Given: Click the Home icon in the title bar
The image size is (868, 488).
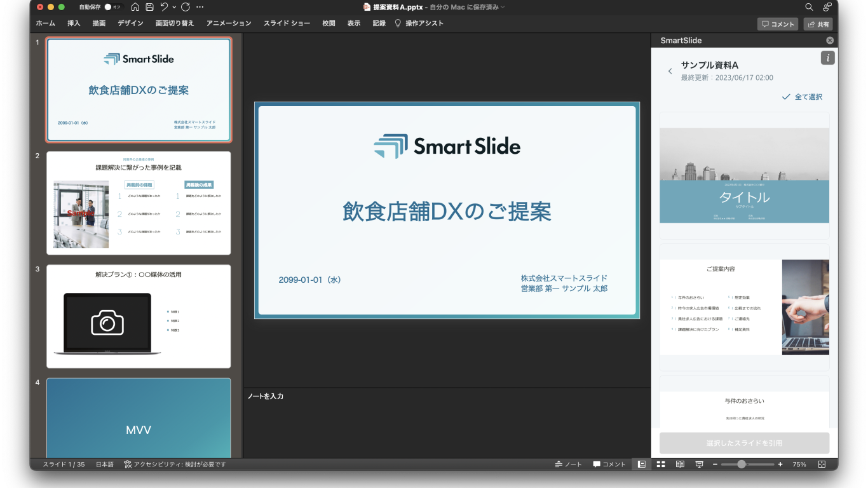Looking at the screenshot, I should pyautogui.click(x=135, y=7).
